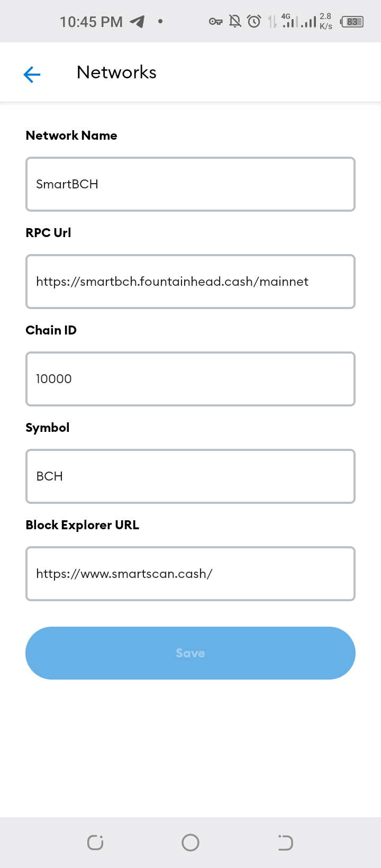
Task: Open recent apps from navigation bar
Action: point(95,843)
